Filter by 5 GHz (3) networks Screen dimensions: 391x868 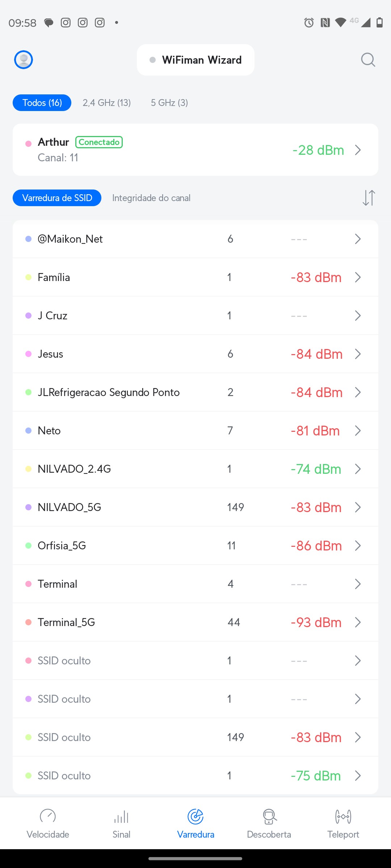169,103
